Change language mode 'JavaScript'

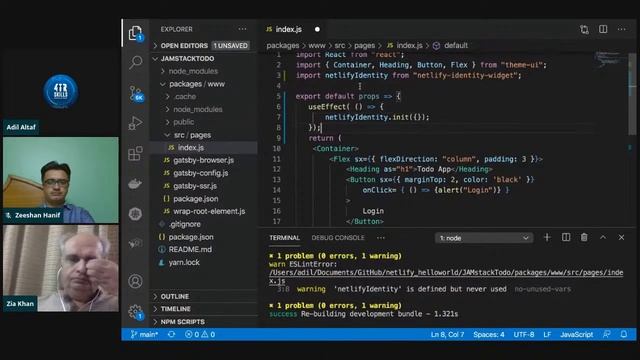(x=576, y=334)
